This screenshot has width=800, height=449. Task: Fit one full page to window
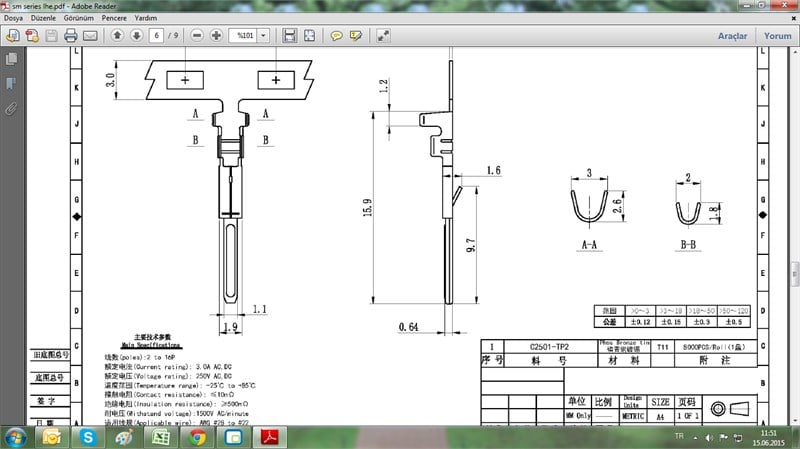coord(309,35)
